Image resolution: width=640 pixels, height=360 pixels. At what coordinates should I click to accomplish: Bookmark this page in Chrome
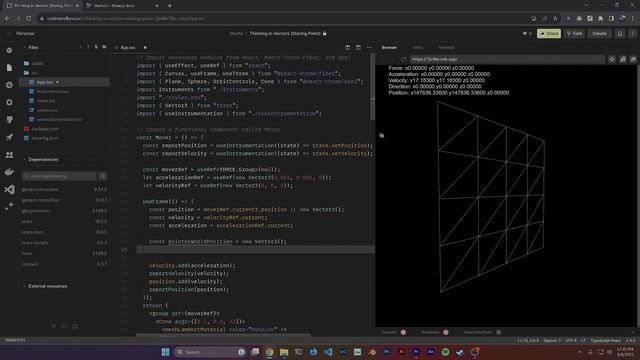point(555,18)
